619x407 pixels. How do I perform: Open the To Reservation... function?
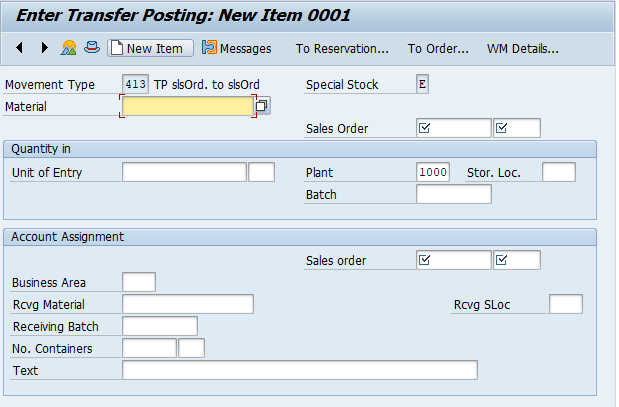coord(342,48)
